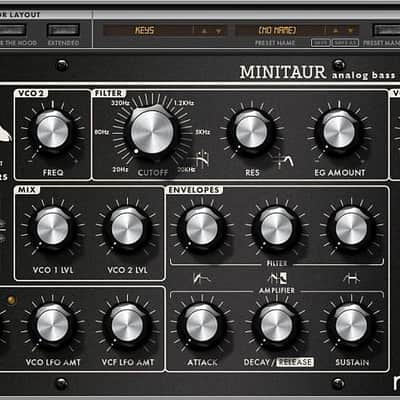
Task: Select previous preset with name up arrow
Action: pos(336,31)
